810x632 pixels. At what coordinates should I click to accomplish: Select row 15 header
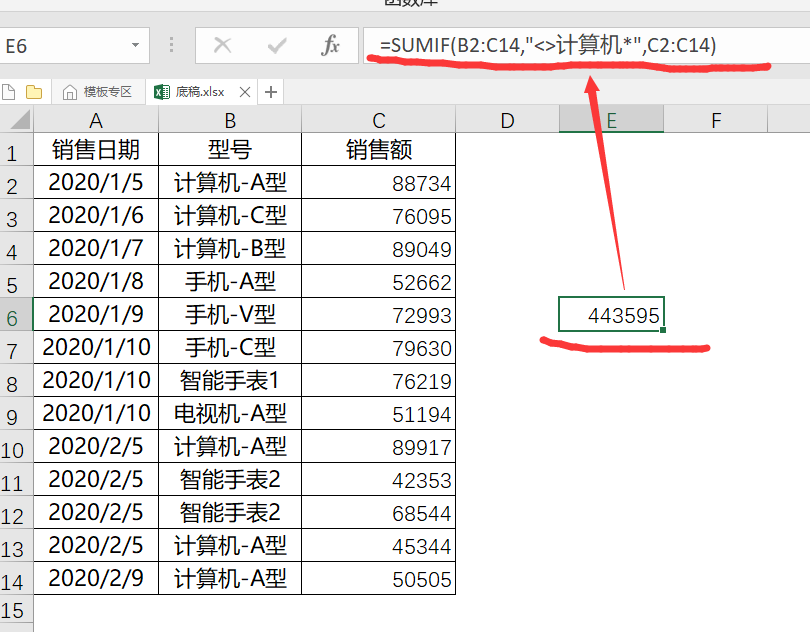tap(16, 610)
